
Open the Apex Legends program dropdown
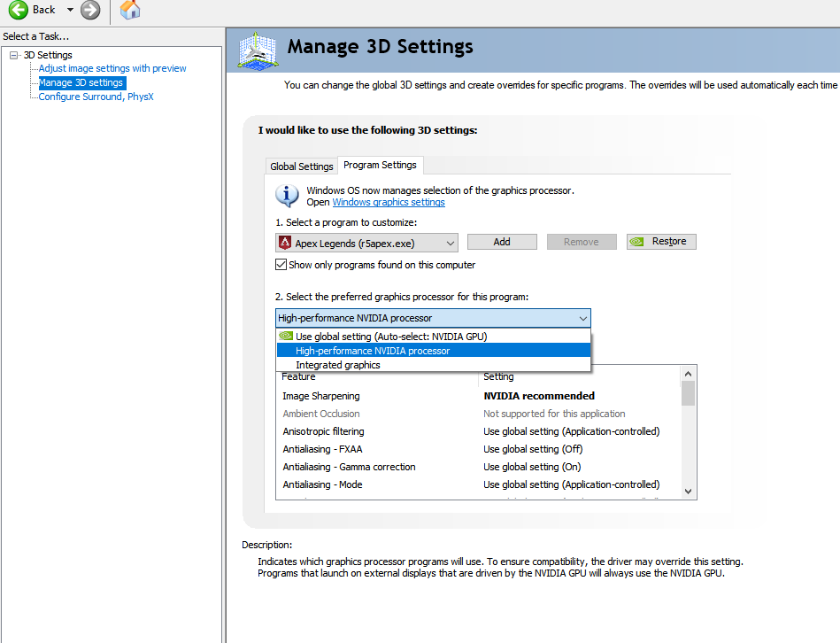tap(450, 243)
